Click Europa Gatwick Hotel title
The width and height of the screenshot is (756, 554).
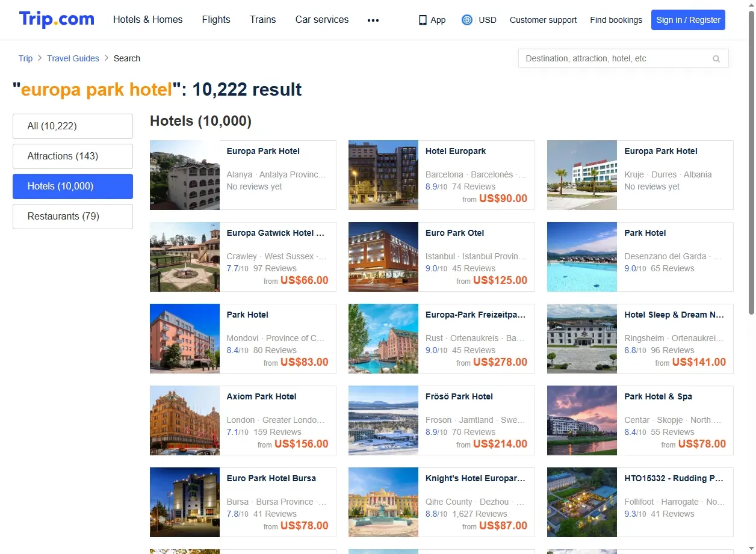(276, 233)
